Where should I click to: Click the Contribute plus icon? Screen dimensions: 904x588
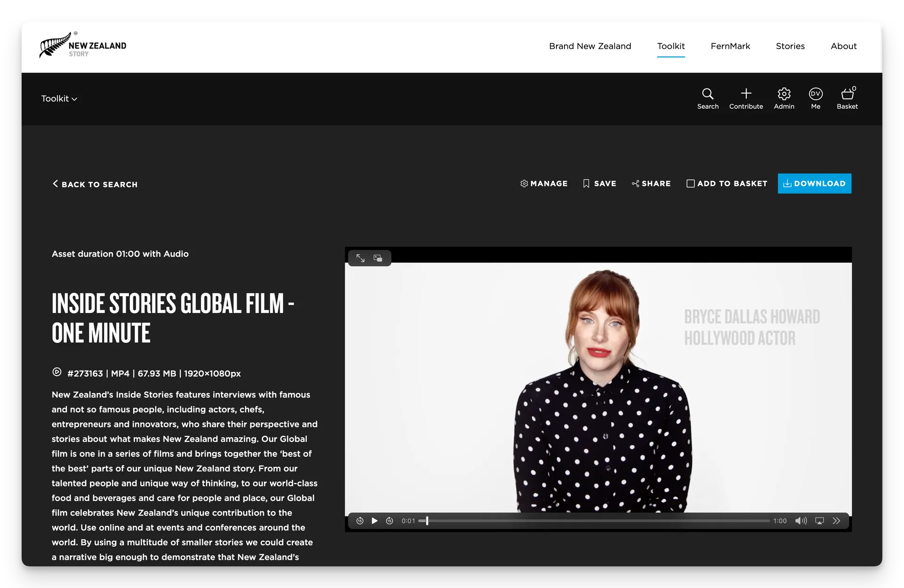coord(746,93)
